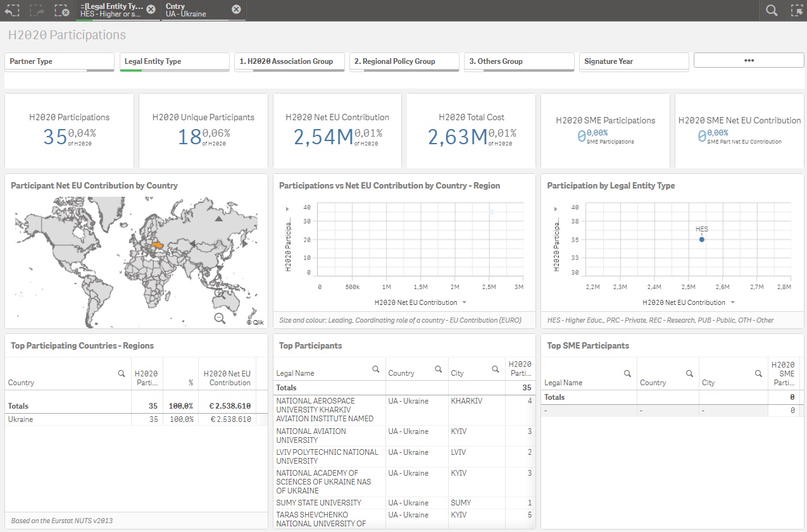807x532 pixels.
Task: Pan the map right with the arrow
Action: (244, 244)
